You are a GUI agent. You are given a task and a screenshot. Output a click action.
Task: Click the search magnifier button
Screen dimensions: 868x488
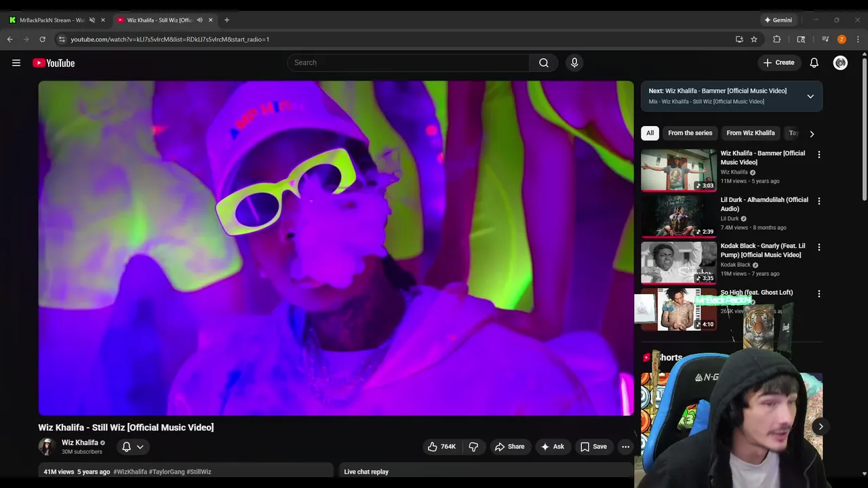pyautogui.click(x=544, y=63)
